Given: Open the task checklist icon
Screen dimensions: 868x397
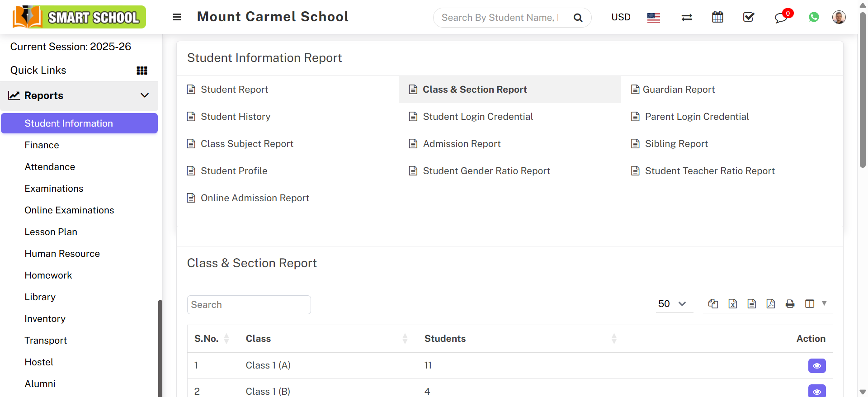Looking at the screenshot, I should tap(749, 17).
